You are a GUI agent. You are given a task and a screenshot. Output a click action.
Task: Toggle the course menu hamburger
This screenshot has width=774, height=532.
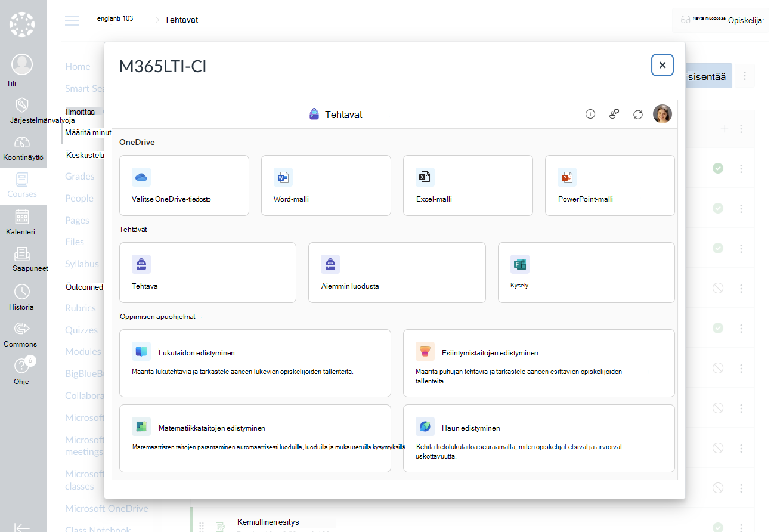click(72, 21)
